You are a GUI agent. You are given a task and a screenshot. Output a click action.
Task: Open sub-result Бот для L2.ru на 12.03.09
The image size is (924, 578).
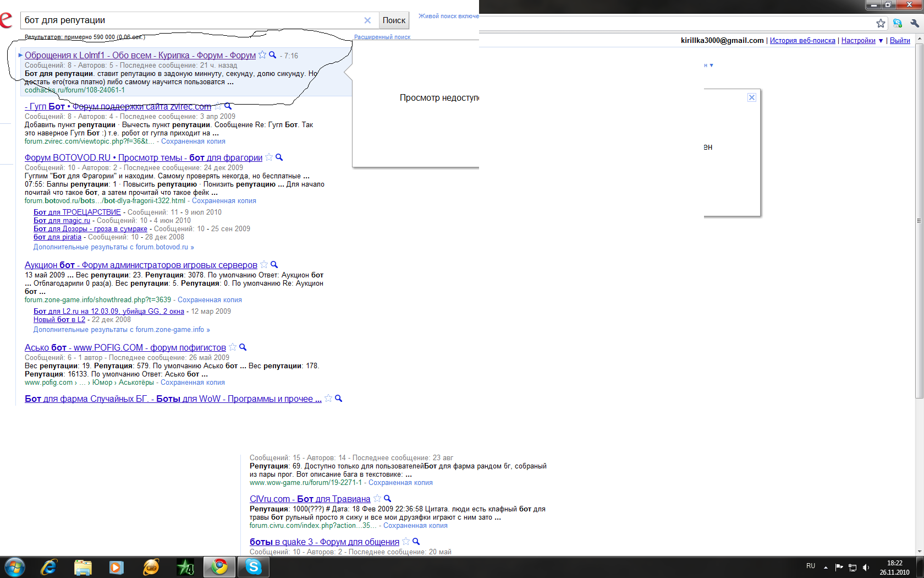click(109, 311)
